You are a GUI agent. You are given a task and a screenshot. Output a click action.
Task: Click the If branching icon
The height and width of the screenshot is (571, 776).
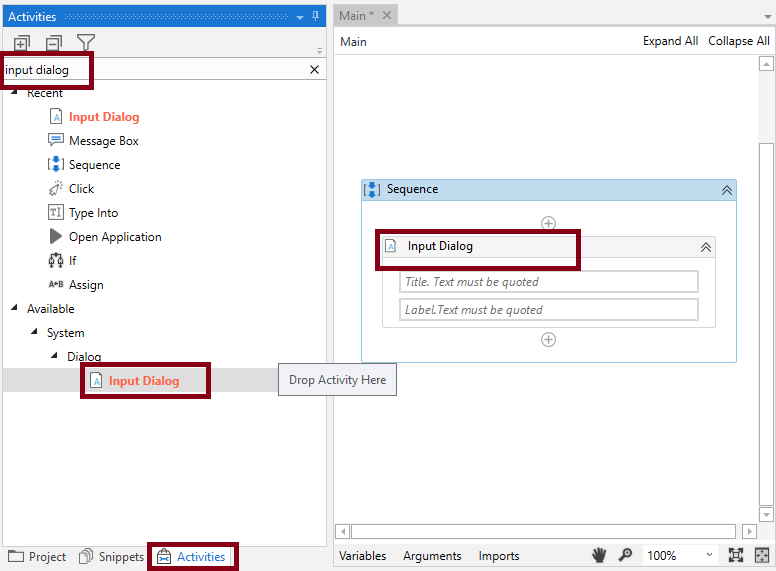tap(55, 260)
